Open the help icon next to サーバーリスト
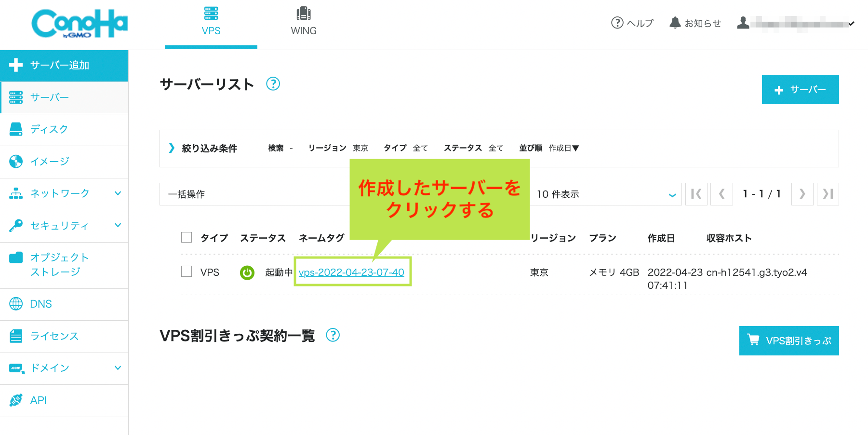This screenshot has height=435, width=868. [x=273, y=84]
